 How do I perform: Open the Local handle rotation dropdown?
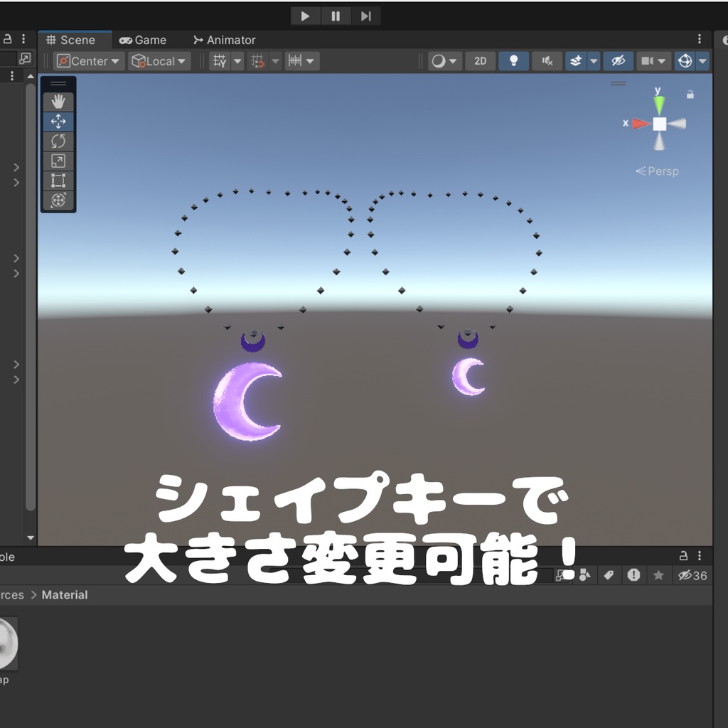pyautogui.click(x=159, y=61)
